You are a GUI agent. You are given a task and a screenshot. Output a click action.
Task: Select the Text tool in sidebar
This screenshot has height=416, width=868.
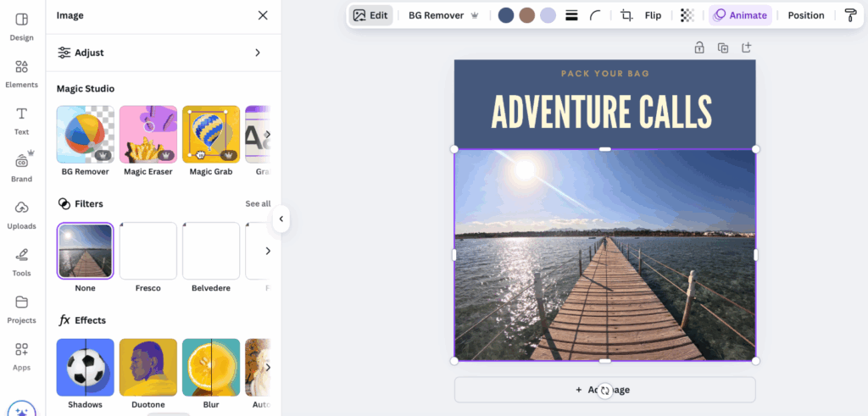(21, 121)
